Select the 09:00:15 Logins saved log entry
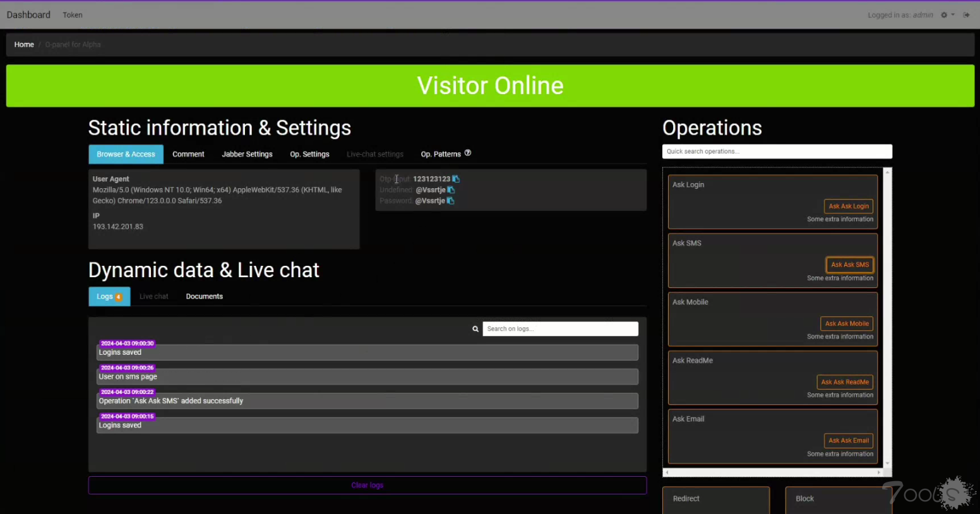The height and width of the screenshot is (514, 980). (367, 426)
